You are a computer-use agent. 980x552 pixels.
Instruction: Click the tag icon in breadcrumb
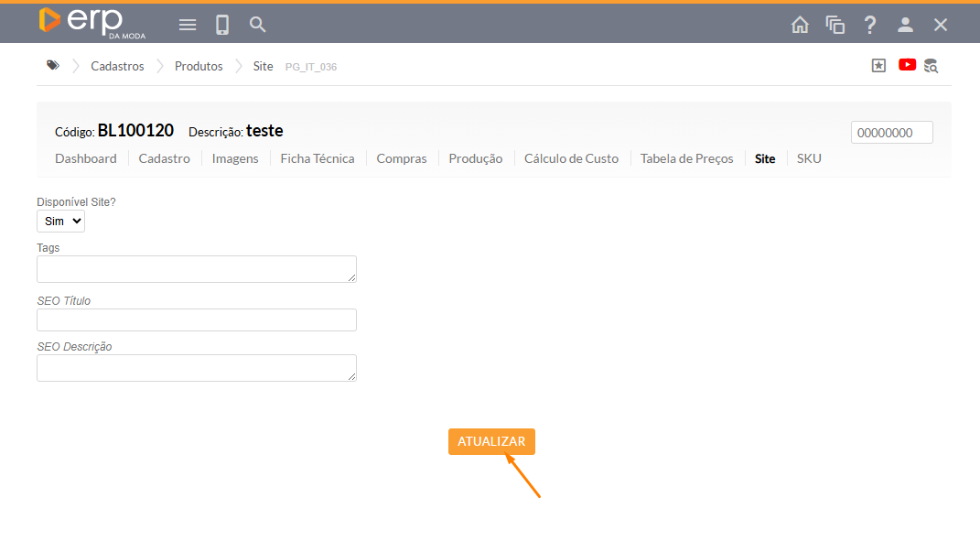(53, 66)
